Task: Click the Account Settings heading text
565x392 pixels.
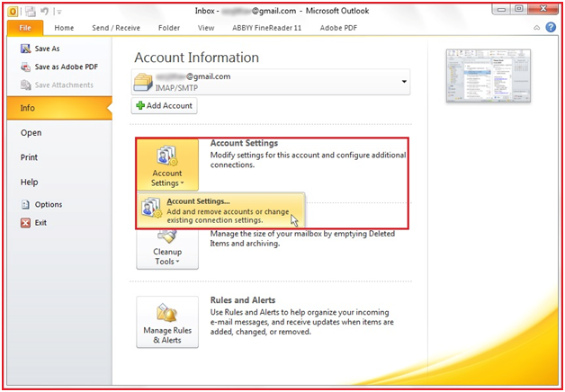Action: 244,143
